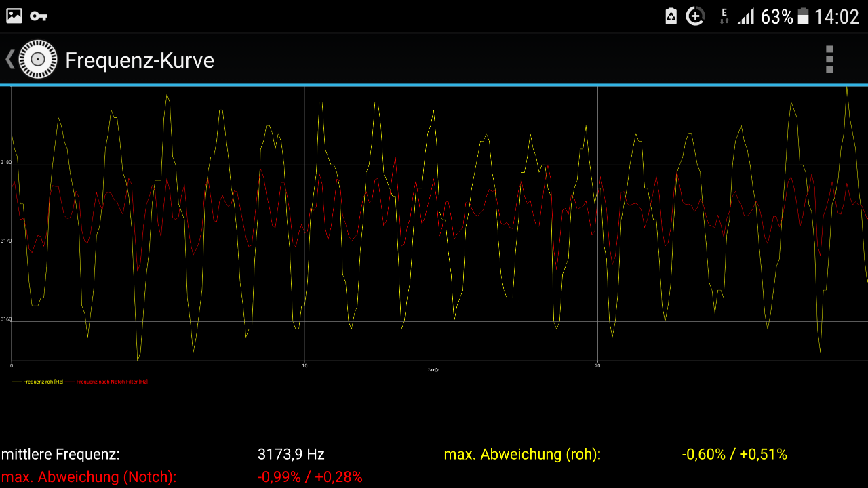
Task: Tap the key VPN icon in status bar
Action: click(39, 16)
